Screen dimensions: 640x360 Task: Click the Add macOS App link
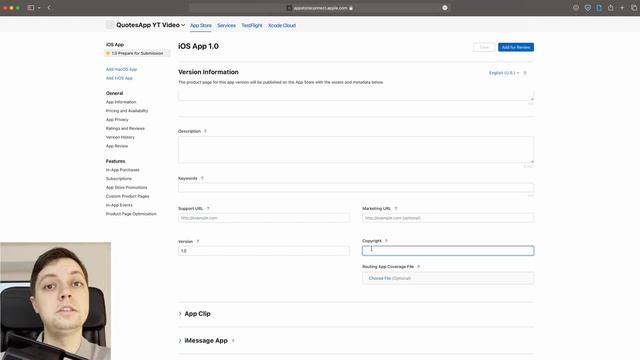click(122, 69)
